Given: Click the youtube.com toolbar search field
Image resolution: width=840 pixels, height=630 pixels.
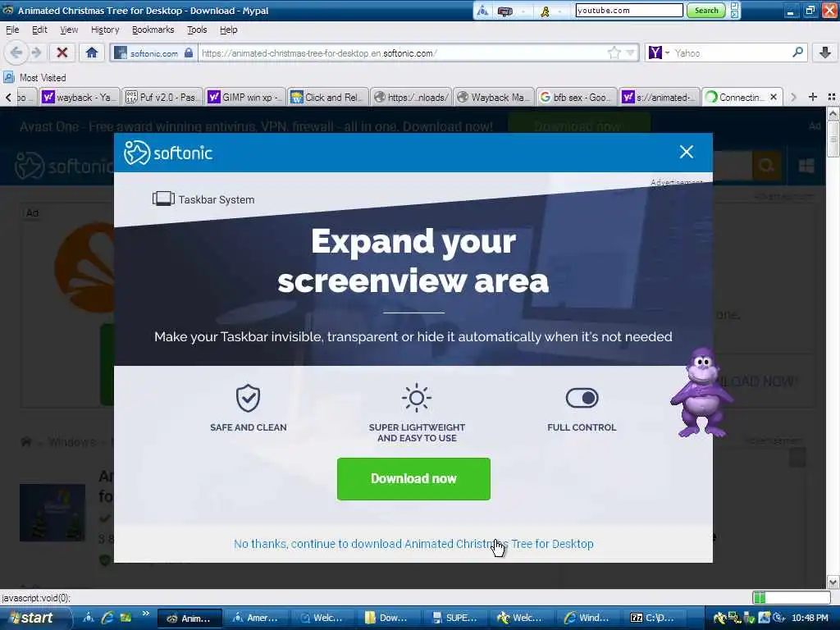Looking at the screenshot, I should [629, 10].
